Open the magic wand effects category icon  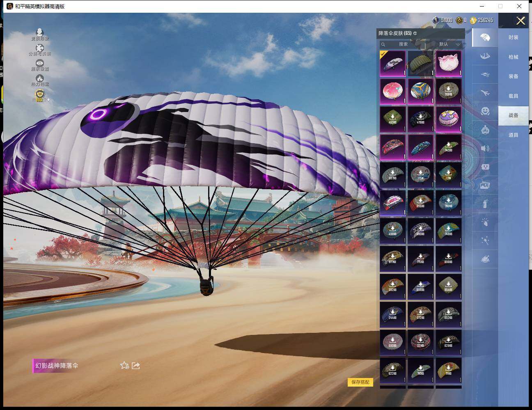coord(485,240)
